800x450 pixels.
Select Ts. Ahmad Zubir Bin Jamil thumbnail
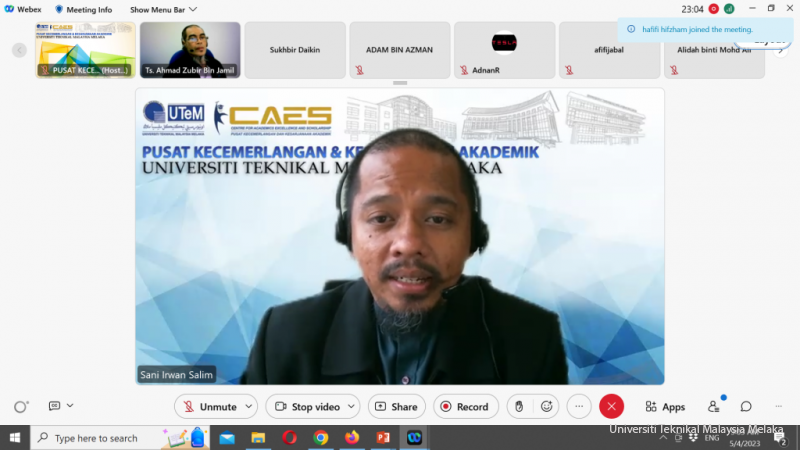[x=190, y=50]
